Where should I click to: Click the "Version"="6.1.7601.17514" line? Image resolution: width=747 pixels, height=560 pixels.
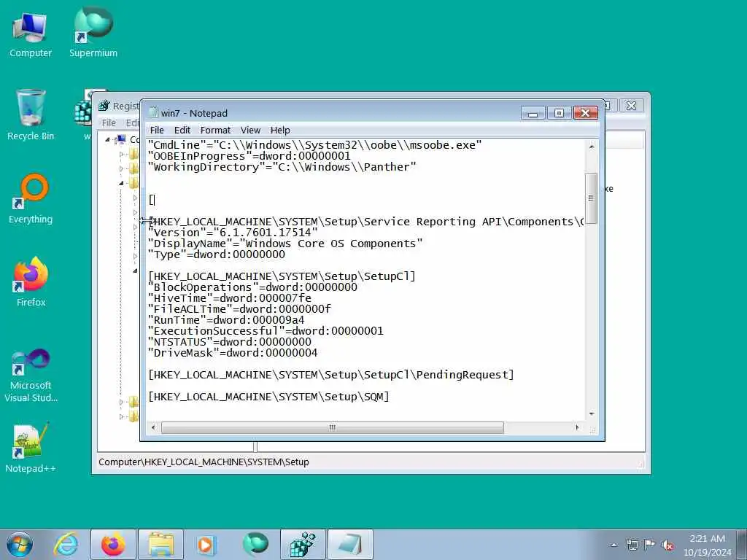[x=233, y=233]
